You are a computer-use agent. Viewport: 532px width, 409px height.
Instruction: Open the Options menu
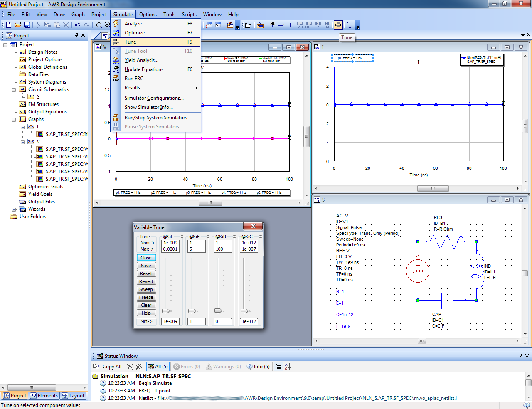click(x=148, y=15)
